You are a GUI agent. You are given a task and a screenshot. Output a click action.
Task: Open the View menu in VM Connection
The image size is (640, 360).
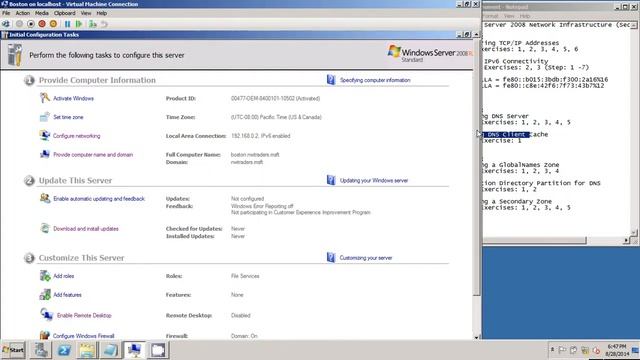[86, 13]
